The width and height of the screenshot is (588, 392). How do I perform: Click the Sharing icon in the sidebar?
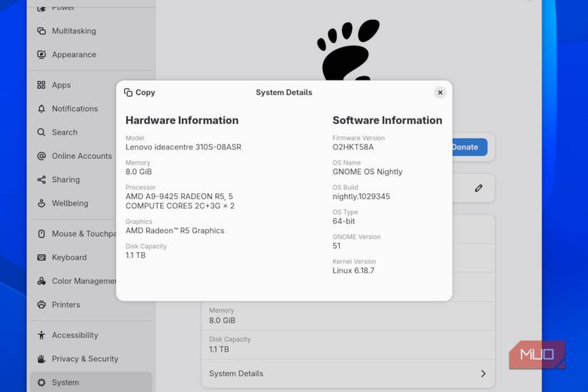(x=41, y=180)
